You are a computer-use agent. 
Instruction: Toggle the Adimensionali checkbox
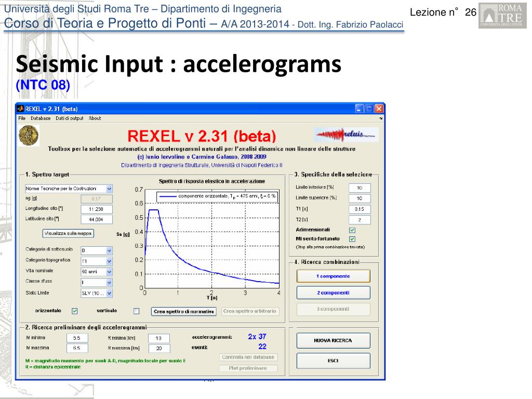point(352,230)
